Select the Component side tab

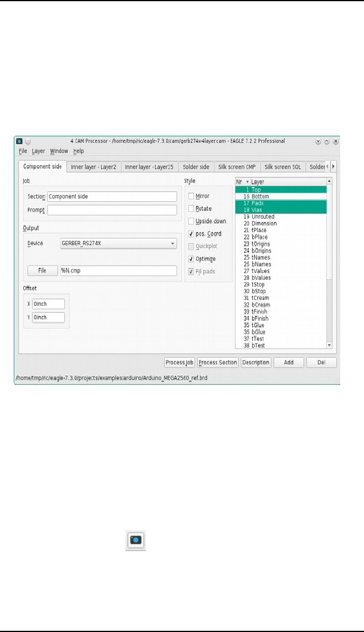point(43,167)
